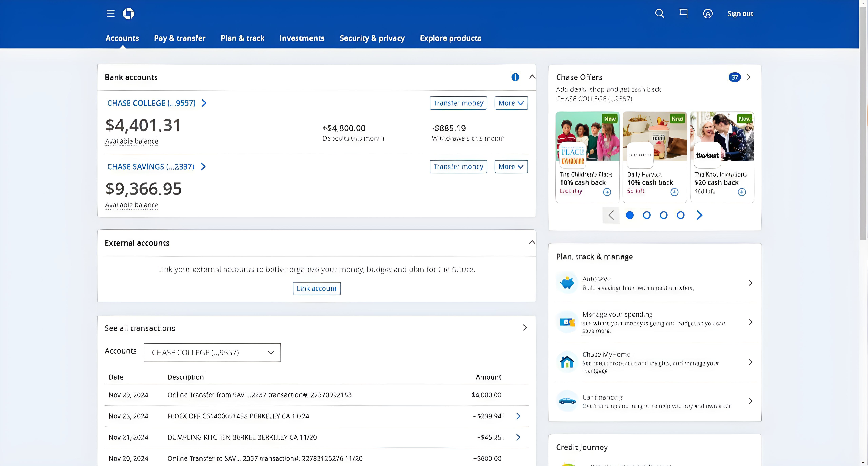Select first offers carousel page dot
Image resolution: width=868 pixels, height=466 pixels.
click(629, 215)
